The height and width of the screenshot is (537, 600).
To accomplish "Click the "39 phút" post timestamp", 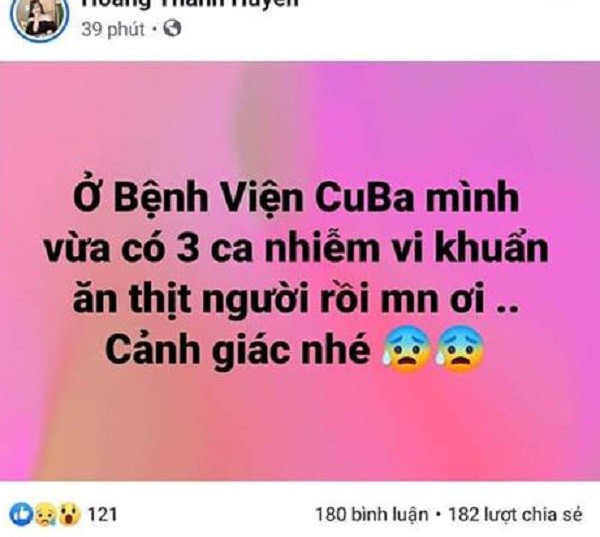I will click(x=113, y=29).
